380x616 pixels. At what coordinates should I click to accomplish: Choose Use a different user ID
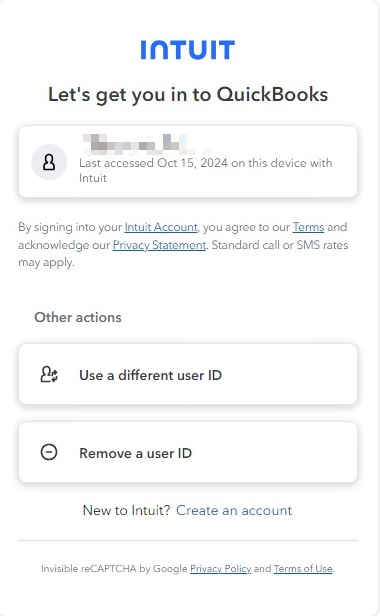pos(188,374)
